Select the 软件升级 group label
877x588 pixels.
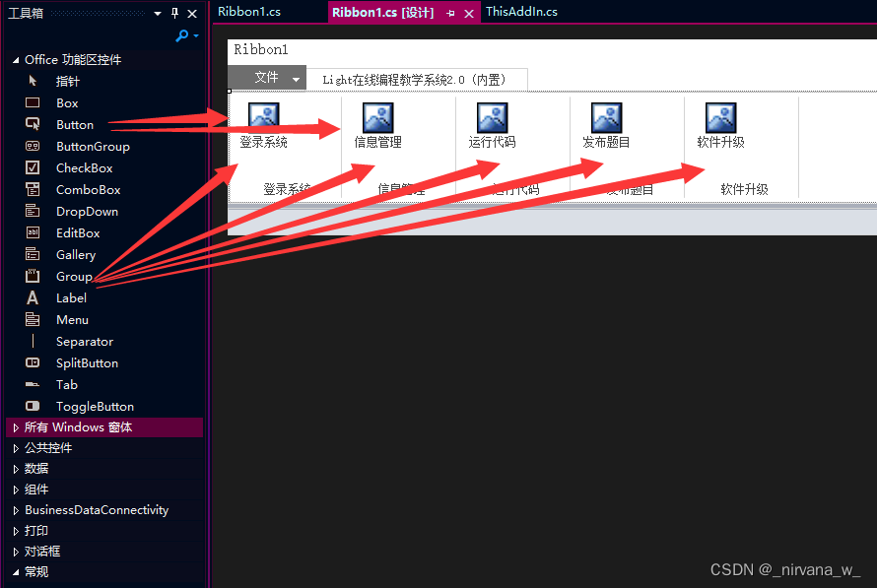point(744,189)
